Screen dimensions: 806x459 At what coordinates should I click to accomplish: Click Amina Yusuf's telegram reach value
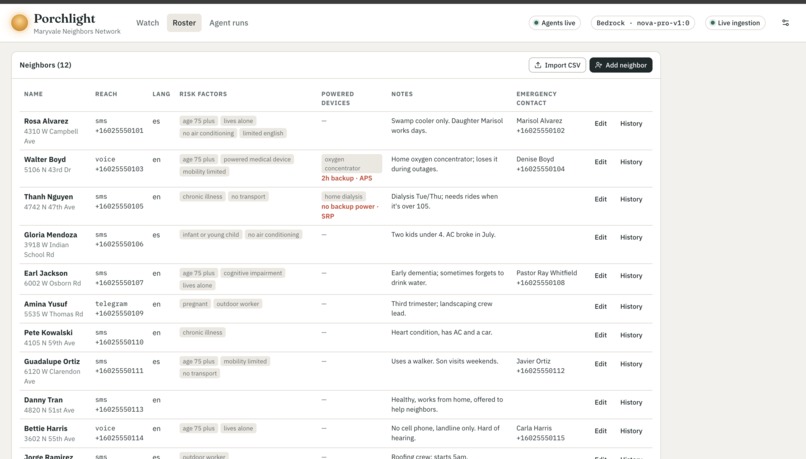[x=119, y=309]
